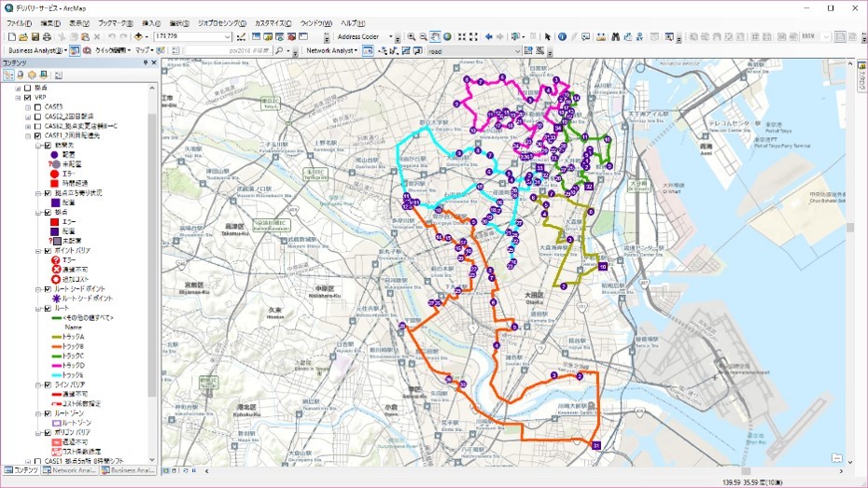The width and height of the screenshot is (868, 488).
Task: Select the Zoom In magnifier tool
Action: click(411, 36)
